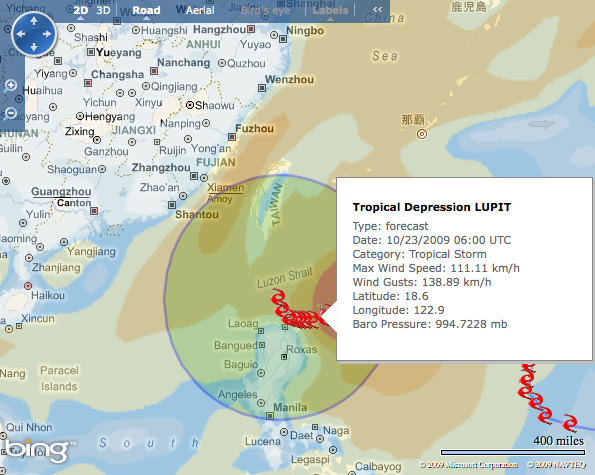
Task: Open the Bird's eye view
Action: [266, 10]
